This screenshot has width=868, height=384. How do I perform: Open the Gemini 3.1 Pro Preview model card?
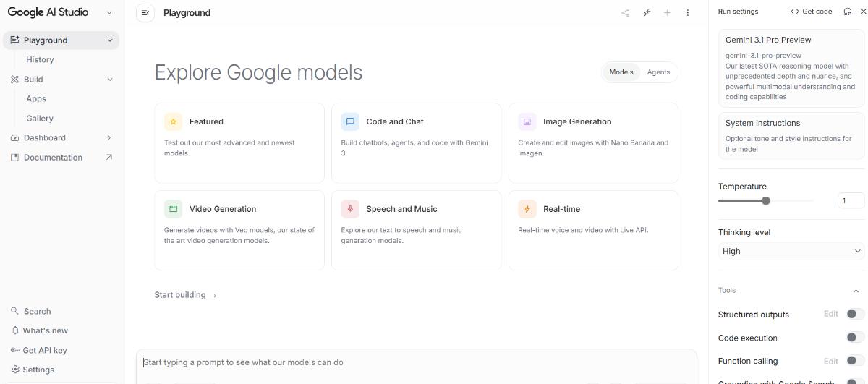coord(791,68)
